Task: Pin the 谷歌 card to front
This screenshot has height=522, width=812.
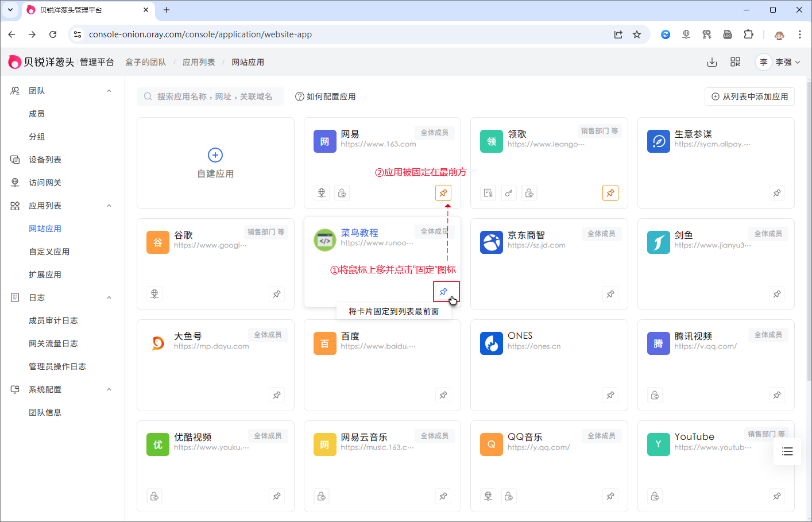Action: click(277, 294)
